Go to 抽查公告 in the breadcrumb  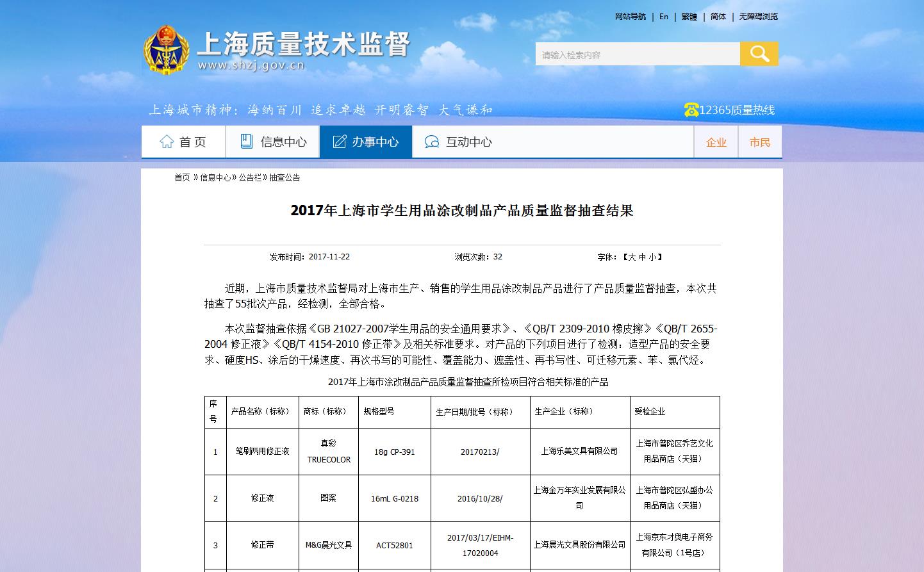tap(285, 177)
